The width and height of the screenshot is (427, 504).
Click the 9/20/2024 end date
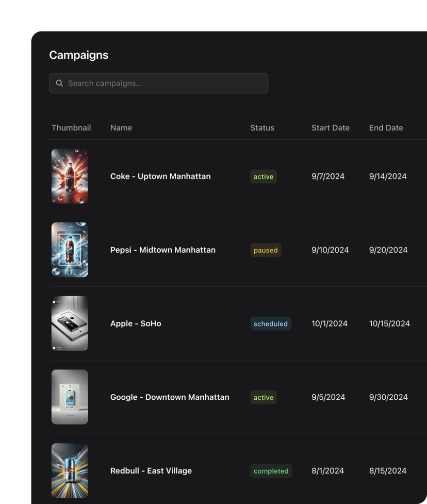pyautogui.click(x=388, y=250)
